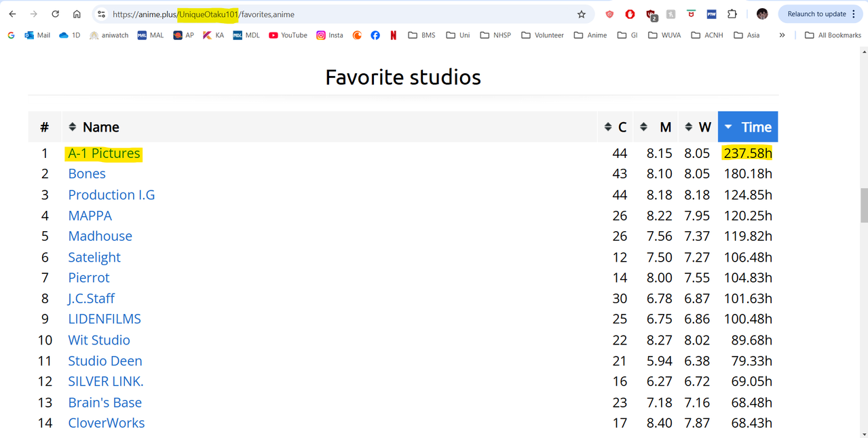This screenshot has width=868, height=438.
Task: Open the MAL bookmark
Action: coord(151,35)
